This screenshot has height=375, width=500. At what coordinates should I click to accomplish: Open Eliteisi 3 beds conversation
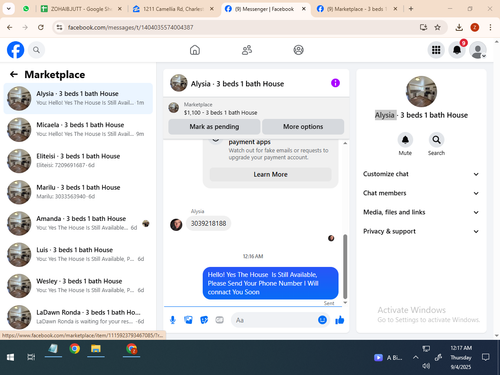tap(78, 161)
